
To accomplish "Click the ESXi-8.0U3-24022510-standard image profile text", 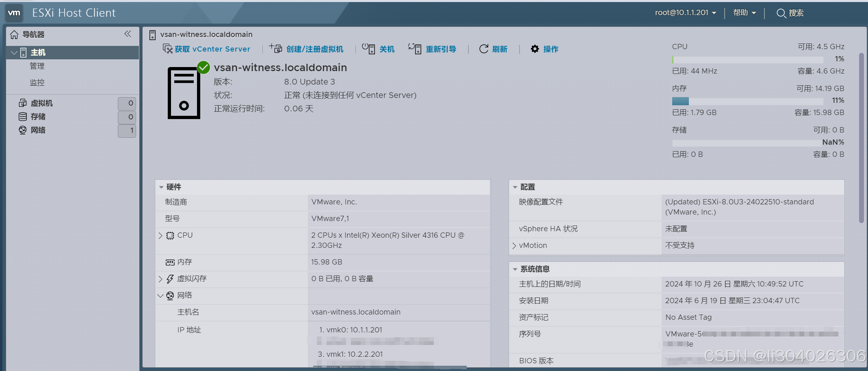I will point(739,207).
